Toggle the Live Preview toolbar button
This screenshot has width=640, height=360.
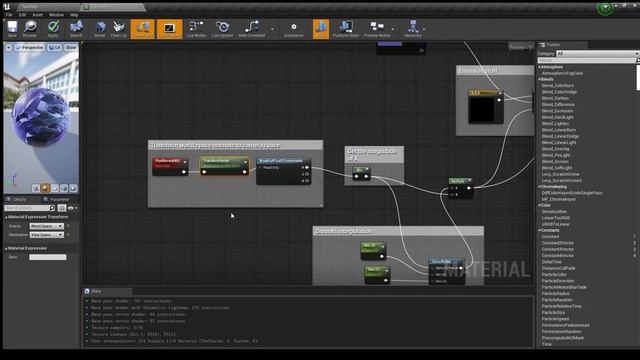(169, 29)
